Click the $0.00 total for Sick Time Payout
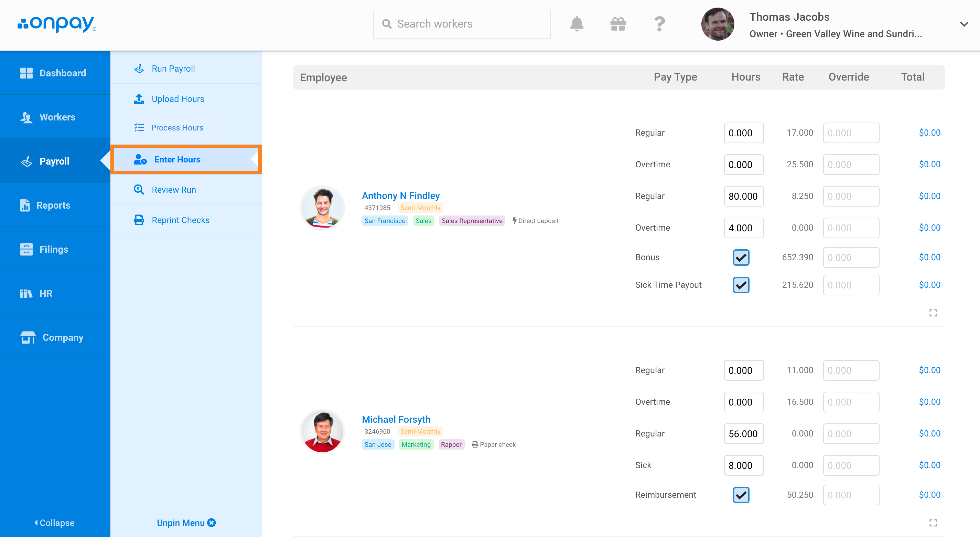The height and width of the screenshot is (537, 980). [x=929, y=285]
